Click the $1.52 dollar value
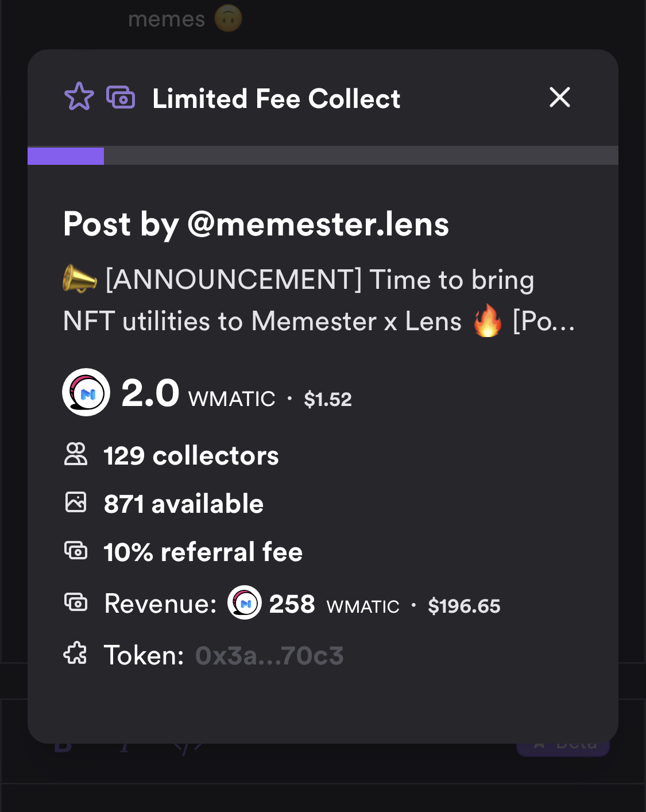 point(328,399)
